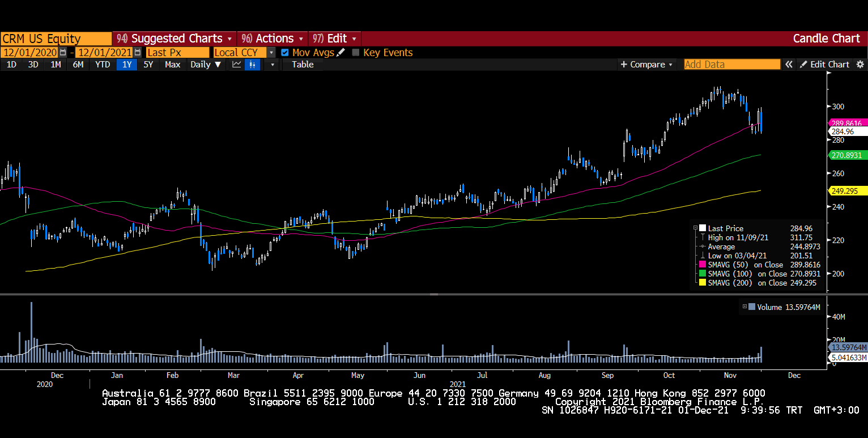Open chart settings gear icon
The width and height of the screenshot is (868, 438).
860,65
